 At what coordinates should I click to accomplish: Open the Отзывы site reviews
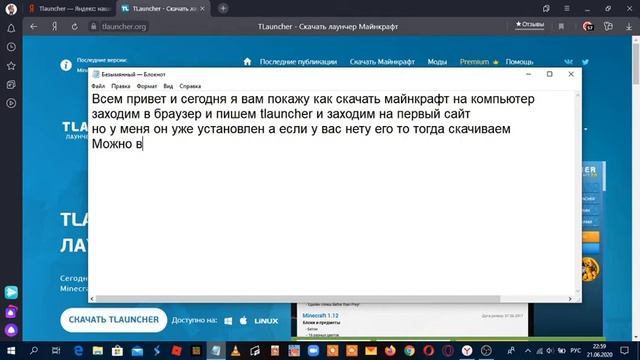click(529, 25)
